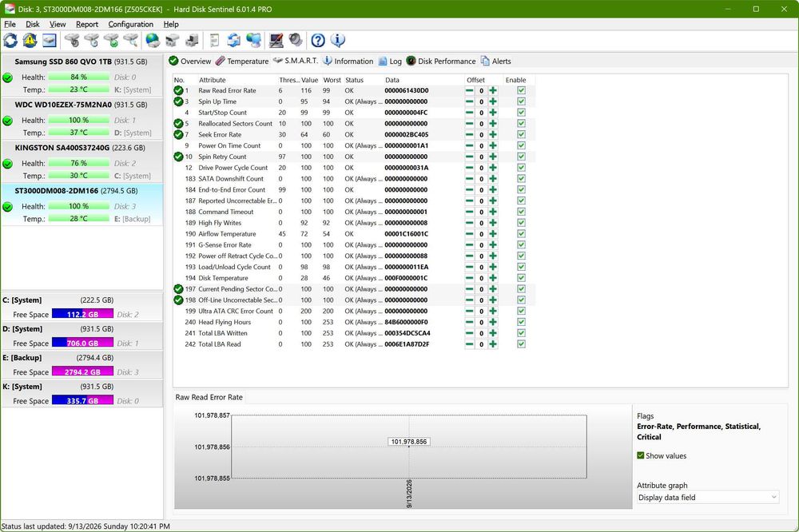Screen dimensions: 799x532
Task: Switch to the Log tab
Action: coord(390,62)
